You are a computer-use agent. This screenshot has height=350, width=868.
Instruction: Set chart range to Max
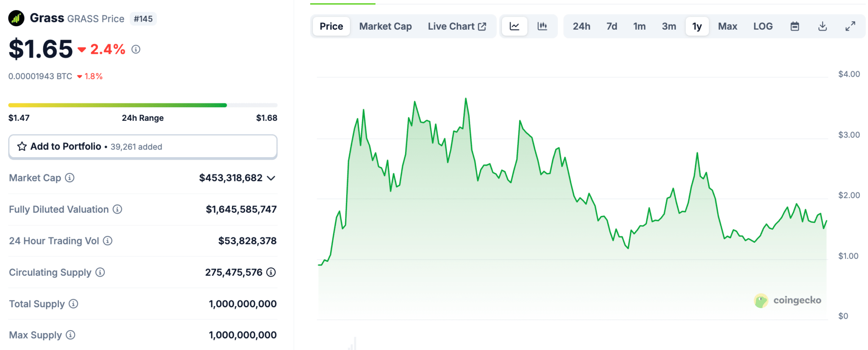[727, 26]
